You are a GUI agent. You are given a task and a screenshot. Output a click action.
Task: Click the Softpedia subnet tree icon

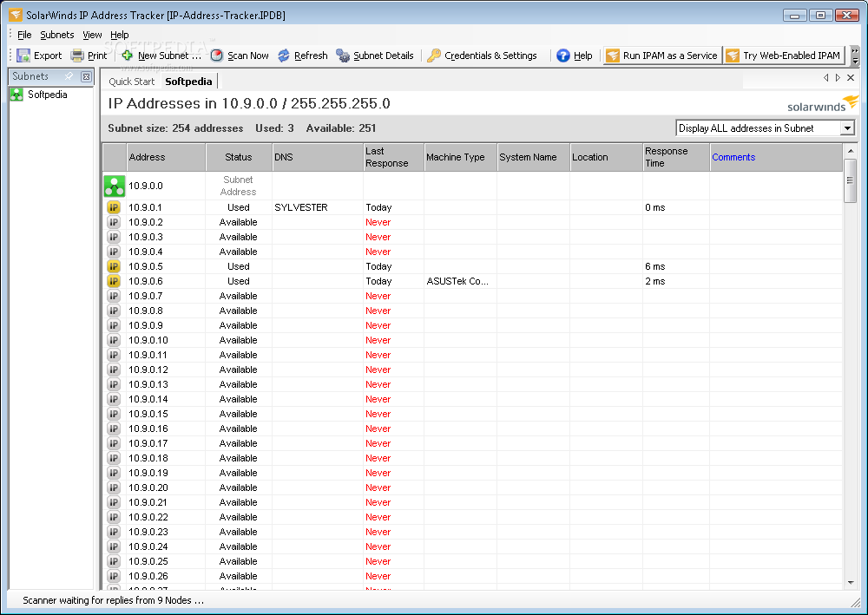click(17, 95)
